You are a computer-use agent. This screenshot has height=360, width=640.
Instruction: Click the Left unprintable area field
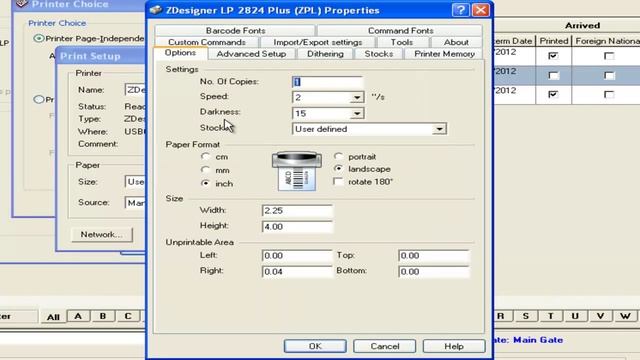(297, 256)
